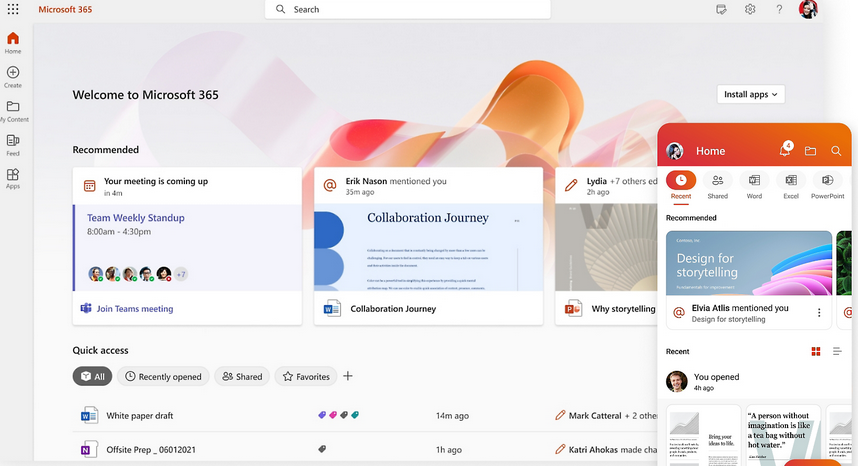Switch to the Excel tab in mobile panel
Viewport: 858px width, 466px height.
(790, 185)
